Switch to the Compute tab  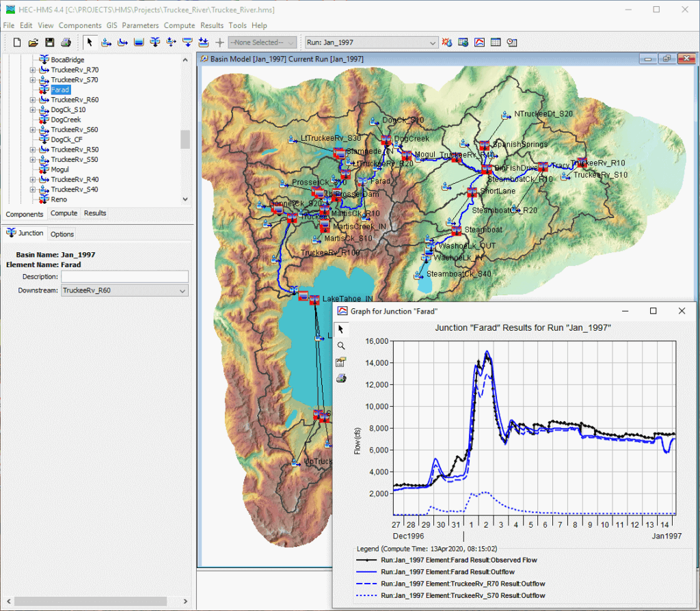(x=64, y=213)
